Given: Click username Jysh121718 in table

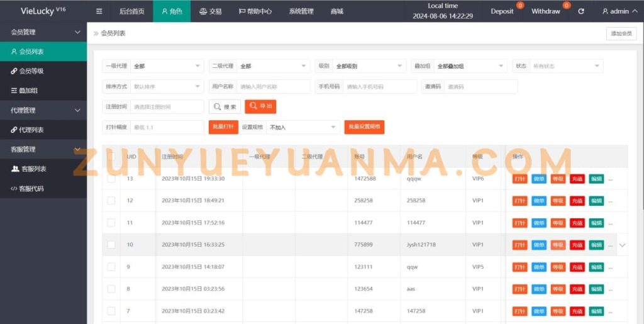Looking at the screenshot, I should click(421, 244).
